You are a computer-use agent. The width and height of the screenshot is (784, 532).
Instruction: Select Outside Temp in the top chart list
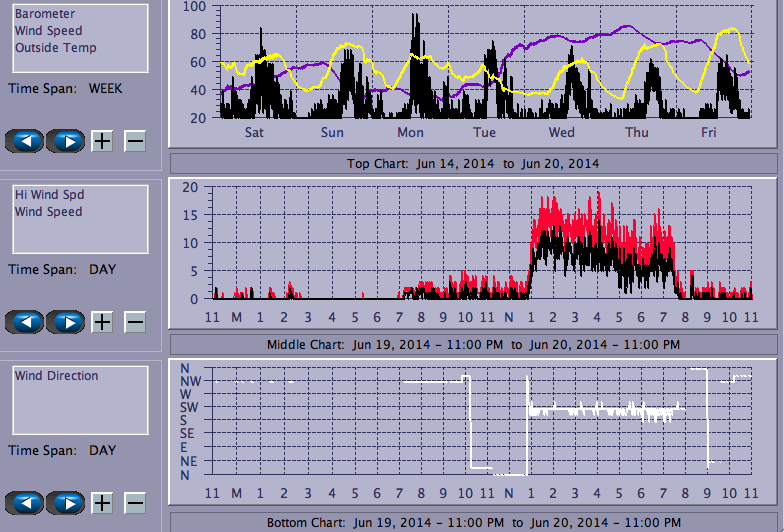coord(55,48)
